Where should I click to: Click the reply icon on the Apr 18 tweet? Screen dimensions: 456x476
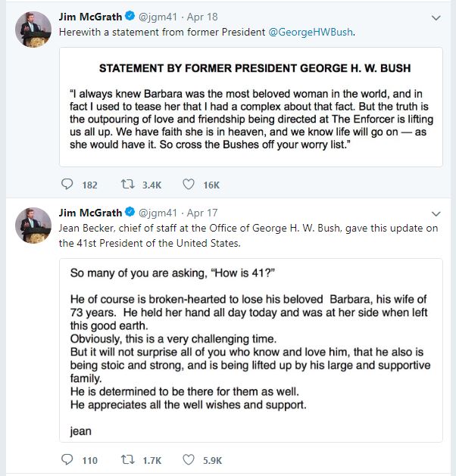click(67, 184)
